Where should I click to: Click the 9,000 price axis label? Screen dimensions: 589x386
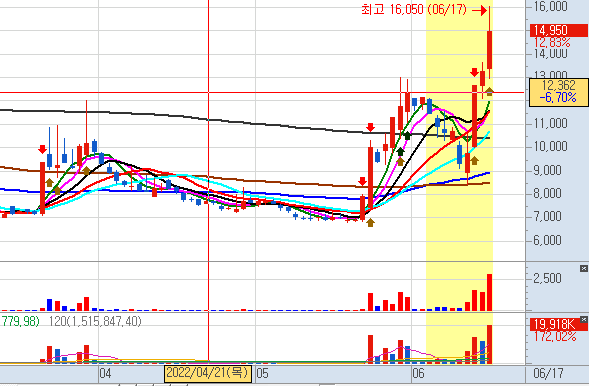547,170
